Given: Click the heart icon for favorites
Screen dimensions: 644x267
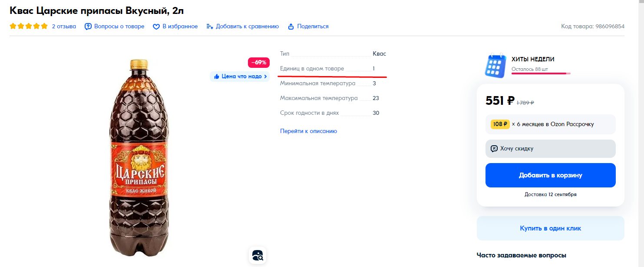Looking at the screenshot, I should tap(156, 27).
